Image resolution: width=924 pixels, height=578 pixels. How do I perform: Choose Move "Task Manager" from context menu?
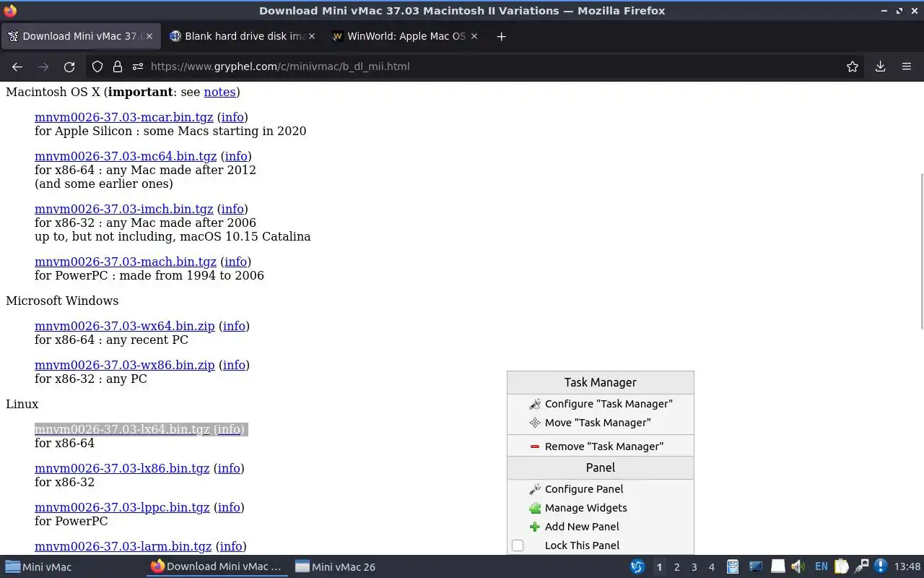click(x=601, y=423)
